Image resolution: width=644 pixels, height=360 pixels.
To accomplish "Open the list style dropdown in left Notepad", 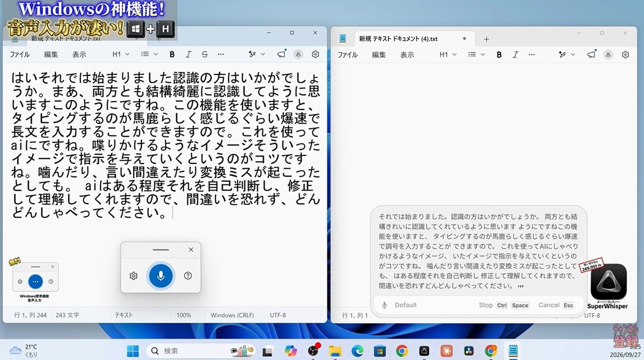I will pyautogui.click(x=149, y=54).
